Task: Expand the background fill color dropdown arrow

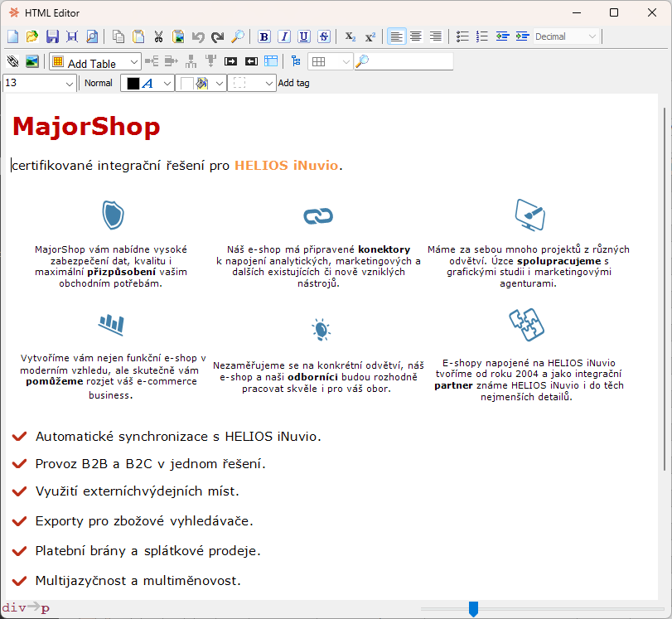Action: [x=220, y=84]
